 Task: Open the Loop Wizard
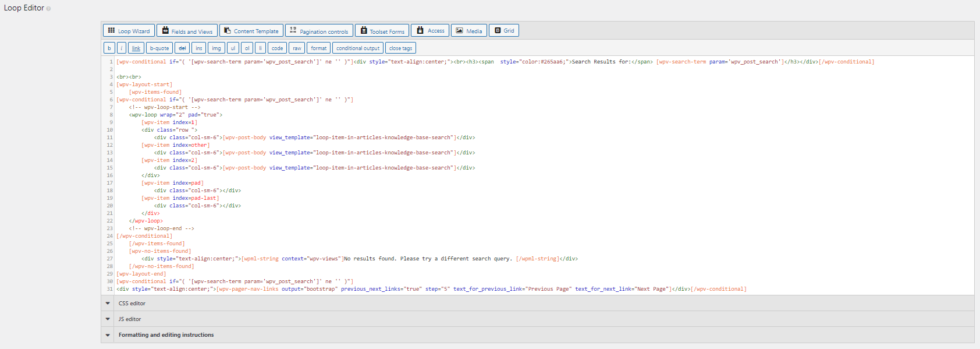click(129, 31)
